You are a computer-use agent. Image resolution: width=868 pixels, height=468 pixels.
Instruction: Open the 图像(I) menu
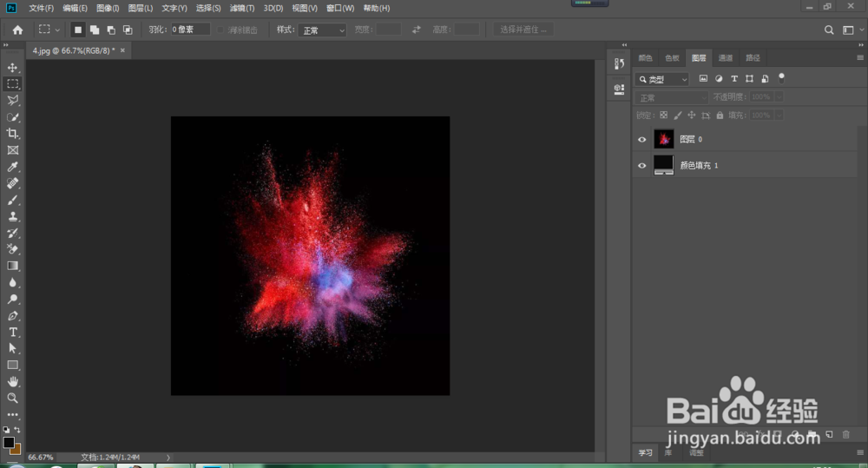pos(108,9)
